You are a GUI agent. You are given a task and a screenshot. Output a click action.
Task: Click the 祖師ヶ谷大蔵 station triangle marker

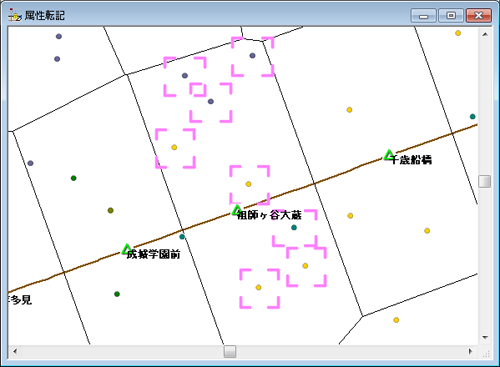[x=237, y=210]
